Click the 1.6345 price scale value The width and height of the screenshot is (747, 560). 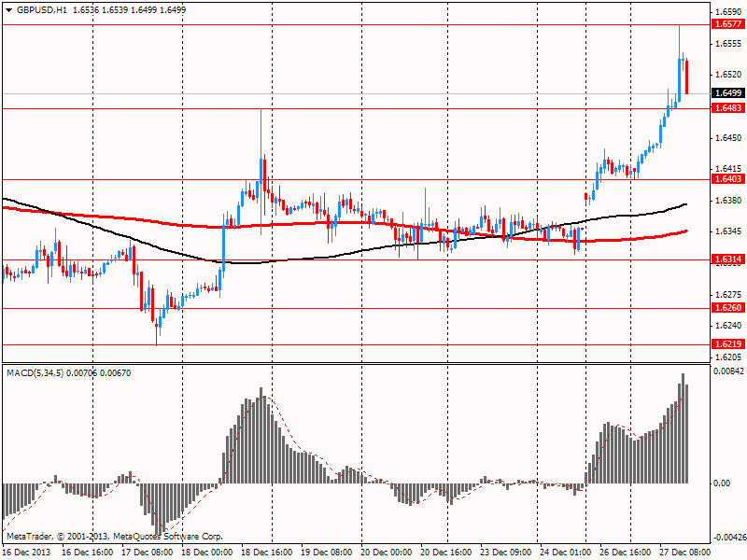pos(729,231)
